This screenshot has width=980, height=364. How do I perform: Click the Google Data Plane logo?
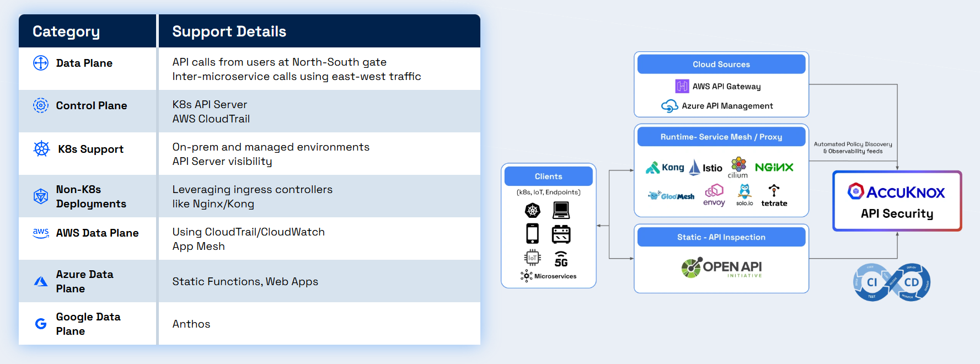coord(41,324)
